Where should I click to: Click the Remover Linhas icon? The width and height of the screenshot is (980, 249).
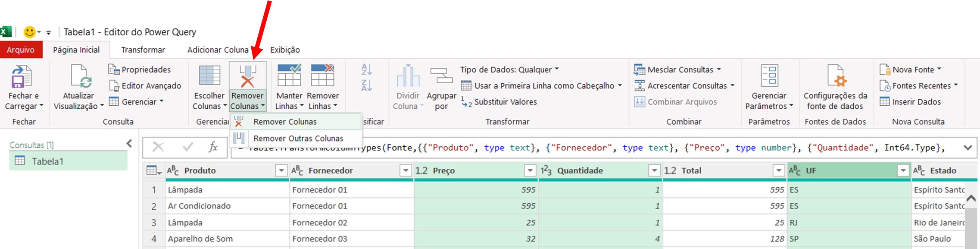tap(323, 75)
